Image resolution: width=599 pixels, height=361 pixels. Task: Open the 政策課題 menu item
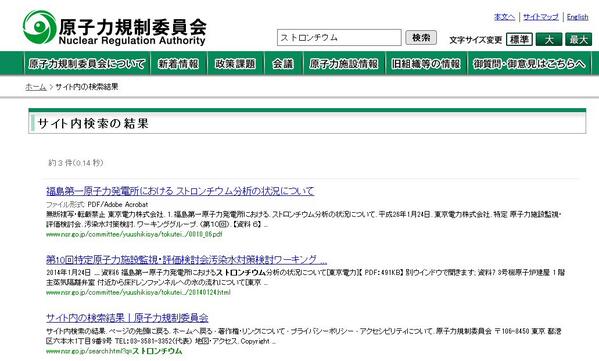coord(235,63)
